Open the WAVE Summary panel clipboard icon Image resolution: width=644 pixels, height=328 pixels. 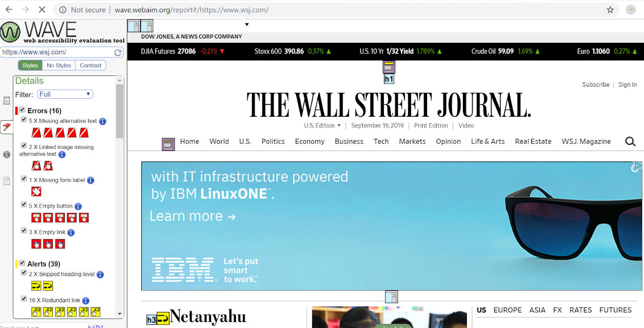click(x=7, y=101)
